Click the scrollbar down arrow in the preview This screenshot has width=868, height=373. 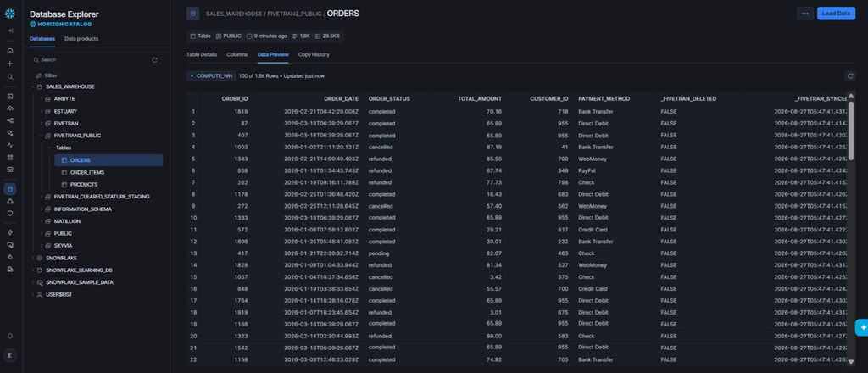[x=851, y=362]
